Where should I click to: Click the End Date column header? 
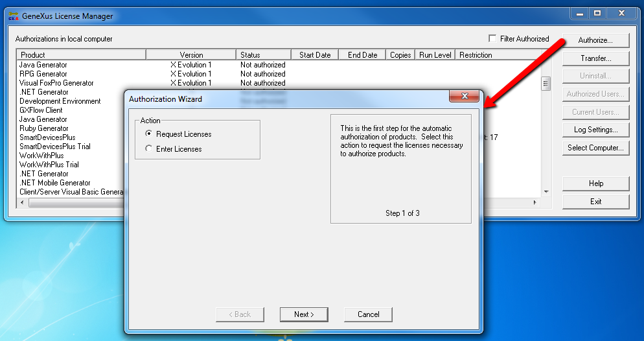coord(362,54)
